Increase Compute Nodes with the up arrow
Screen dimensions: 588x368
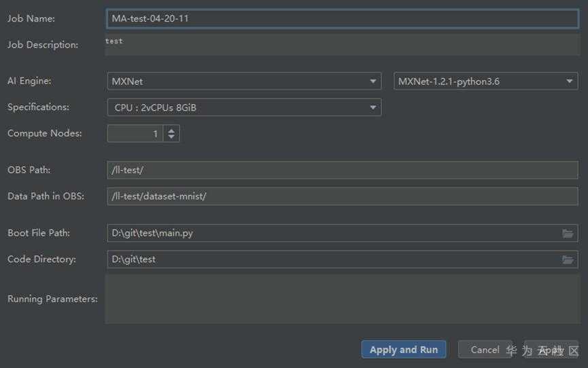click(x=171, y=130)
